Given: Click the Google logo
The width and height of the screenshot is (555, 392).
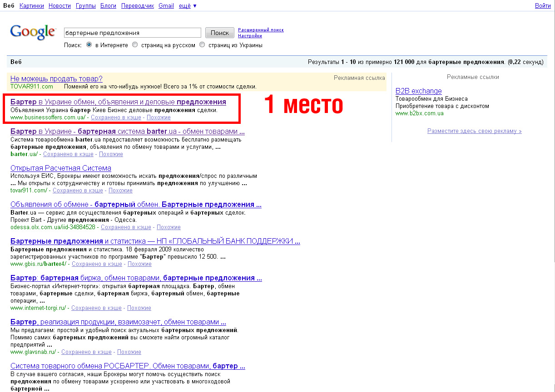Looking at the screenshot, I should (33, 32).
